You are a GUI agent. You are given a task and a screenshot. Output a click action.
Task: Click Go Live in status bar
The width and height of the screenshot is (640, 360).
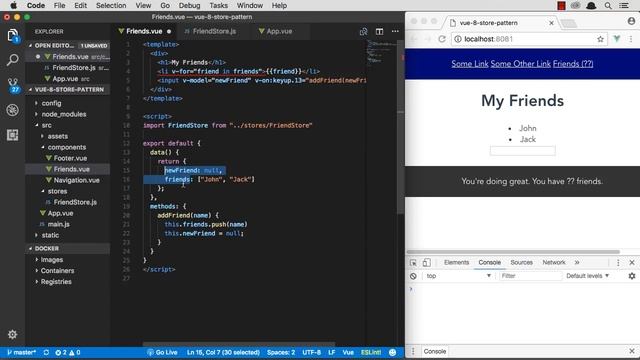[x=162, y=352]
